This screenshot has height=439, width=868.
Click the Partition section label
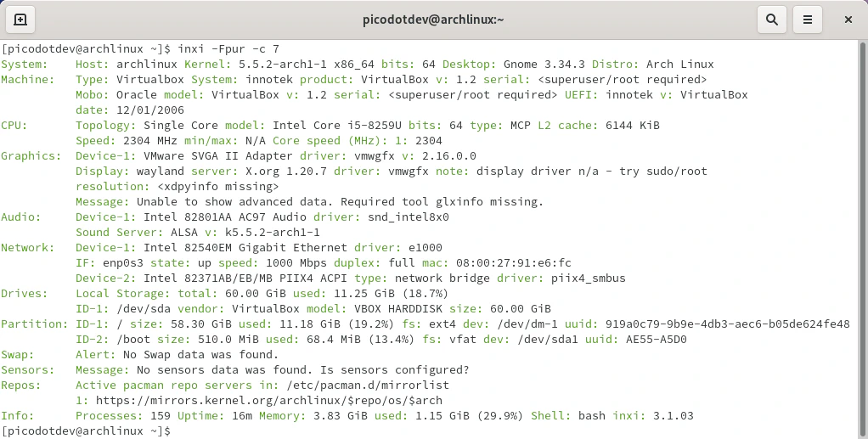tap(34, 324)
